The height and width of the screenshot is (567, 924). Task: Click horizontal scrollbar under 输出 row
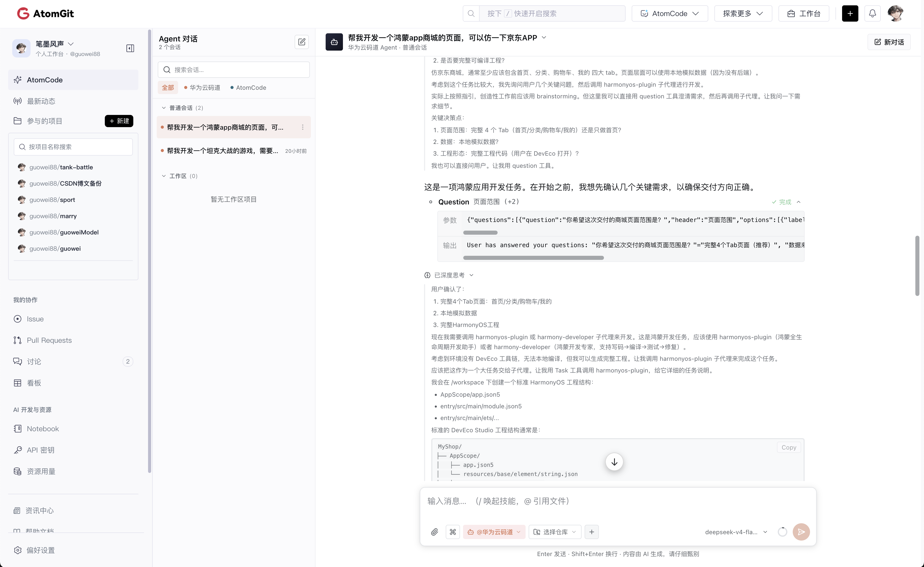(x=533, y=258)
